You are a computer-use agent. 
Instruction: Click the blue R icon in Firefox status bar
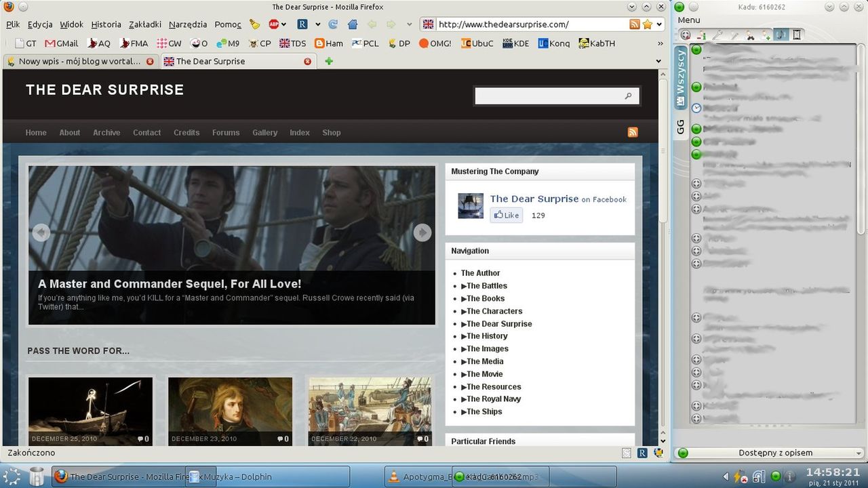pyautogui.click(x=643, y=453)
